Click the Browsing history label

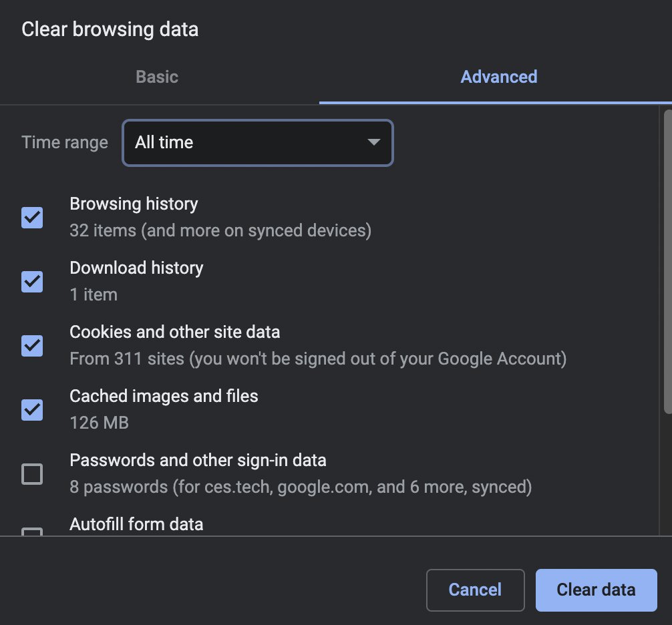(x=134, y=204)
